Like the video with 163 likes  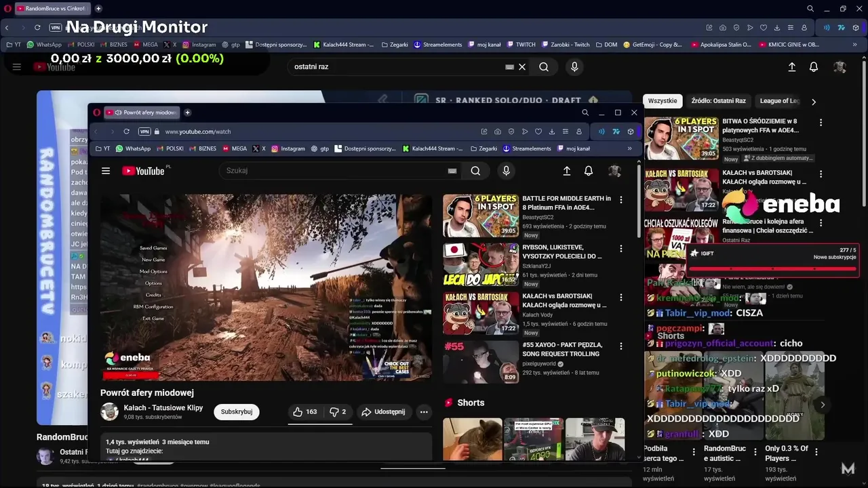click(x=304, y=411)
